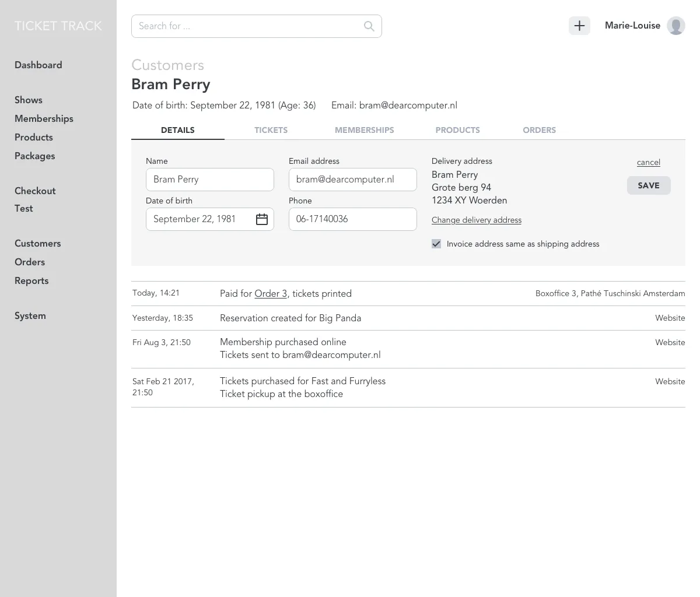The image size is (700, 597).
Task: Click 'Tickets sent to bram@dearcomputer.nl' text
Action: [x=300, y=354]
